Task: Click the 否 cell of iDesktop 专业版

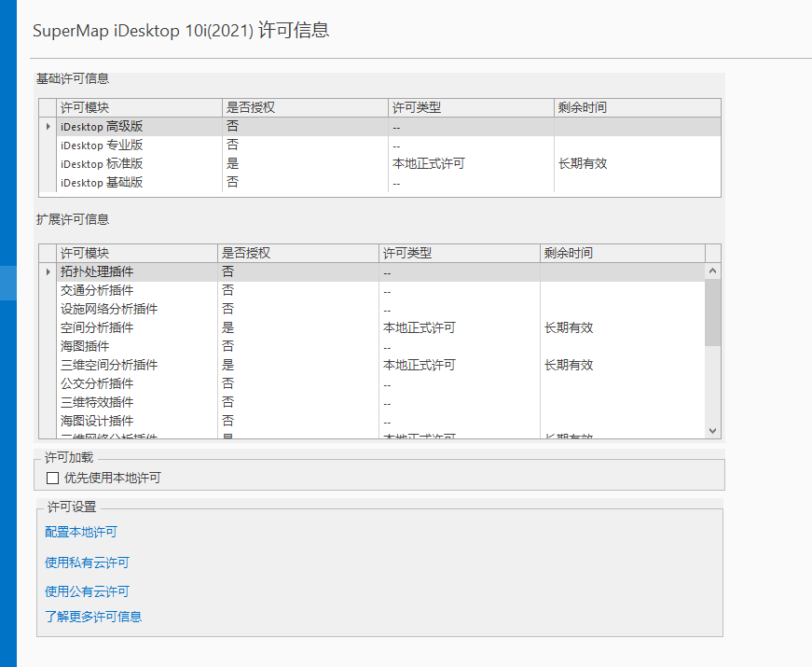Action: pyautogui.click(x=305, y=146)
